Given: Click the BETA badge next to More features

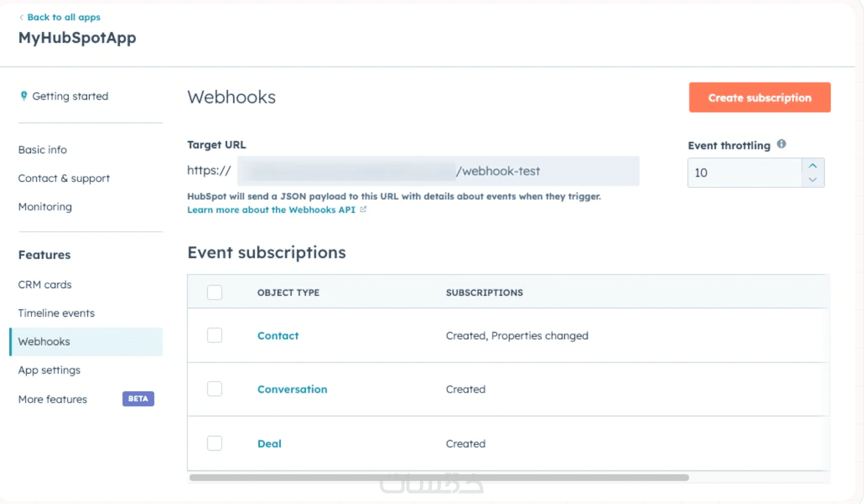Looking at the screenshot, I should click(x=138, y=399).
